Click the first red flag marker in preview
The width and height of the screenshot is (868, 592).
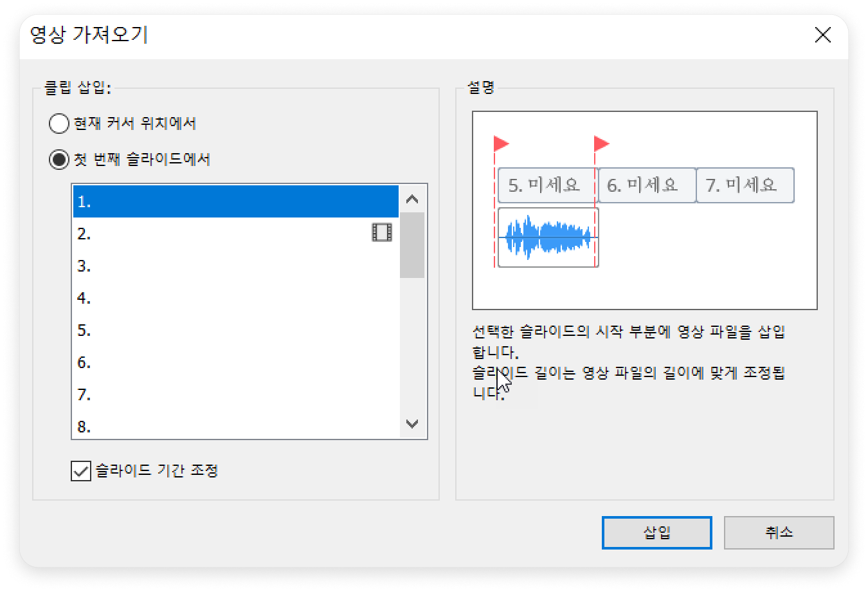click(501, 143)
